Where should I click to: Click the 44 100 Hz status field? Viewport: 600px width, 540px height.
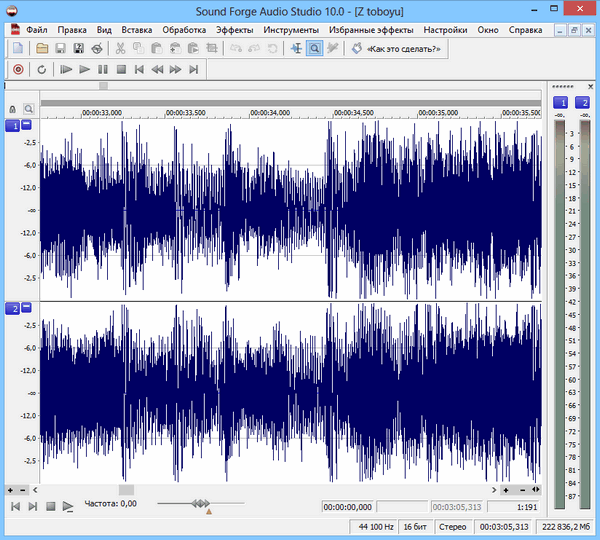coord(372,526)
